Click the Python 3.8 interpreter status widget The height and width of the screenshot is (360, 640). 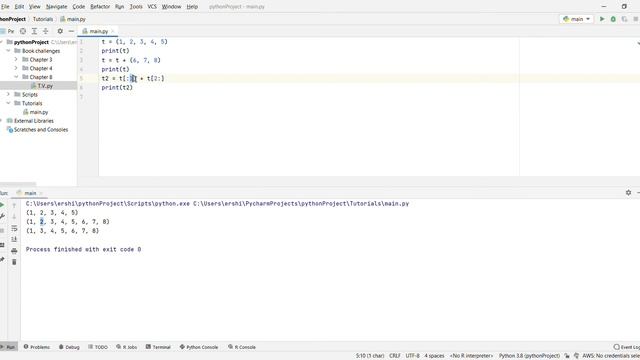pyautogui.click(x=529, y=356)
